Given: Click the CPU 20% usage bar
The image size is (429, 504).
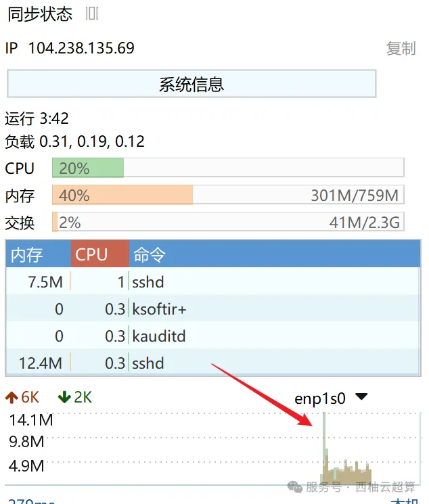Looking at the screenshot, I should (x=228, y=168).
